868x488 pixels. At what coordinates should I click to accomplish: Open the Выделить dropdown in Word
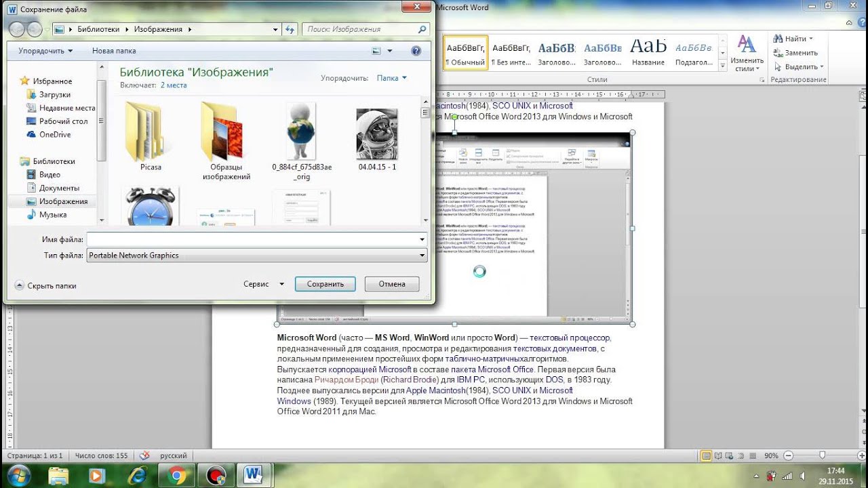pos(797,66)
